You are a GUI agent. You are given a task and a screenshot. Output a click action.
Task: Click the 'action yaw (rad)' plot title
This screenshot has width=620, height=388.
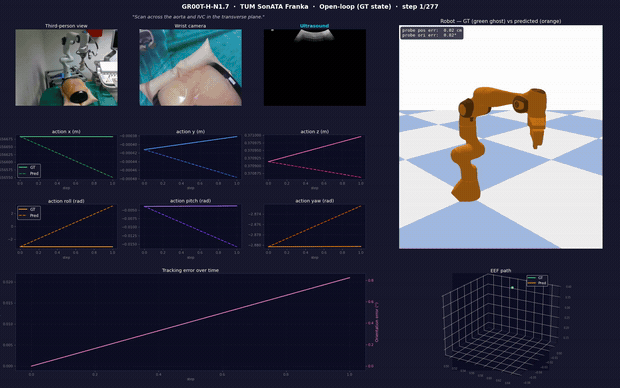(x=314, y=201)
